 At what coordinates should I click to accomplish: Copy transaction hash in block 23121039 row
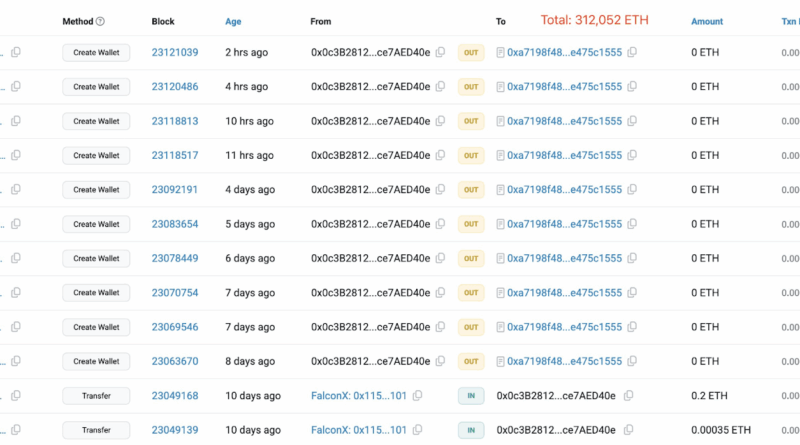(x=16, y=52)
